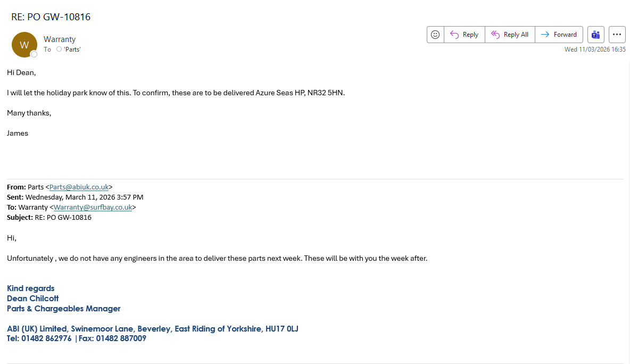Open the Warranty@surfbay.co.uk email link
The width and height of the screenshot is (630, 364).
[93, 207]
